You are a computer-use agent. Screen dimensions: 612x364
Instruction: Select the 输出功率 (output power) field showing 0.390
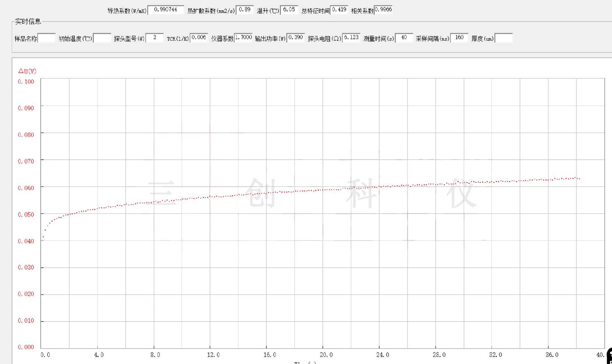coord(295,38)
